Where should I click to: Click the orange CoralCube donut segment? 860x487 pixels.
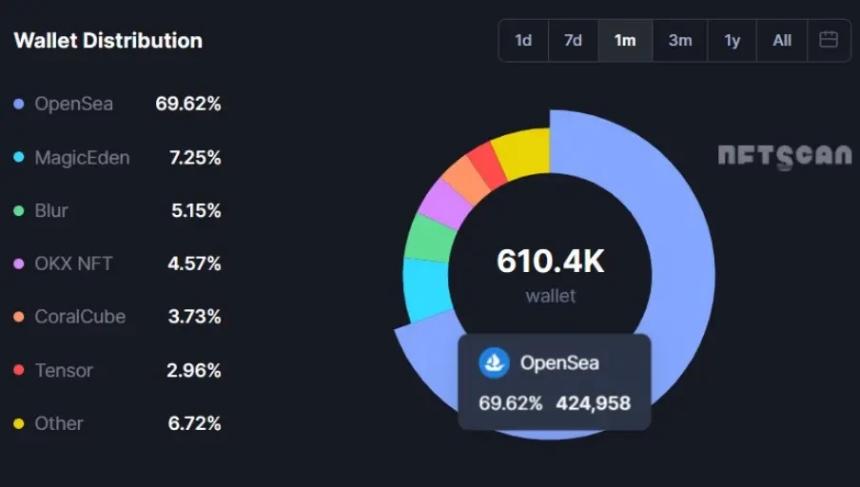click(466, 180)
